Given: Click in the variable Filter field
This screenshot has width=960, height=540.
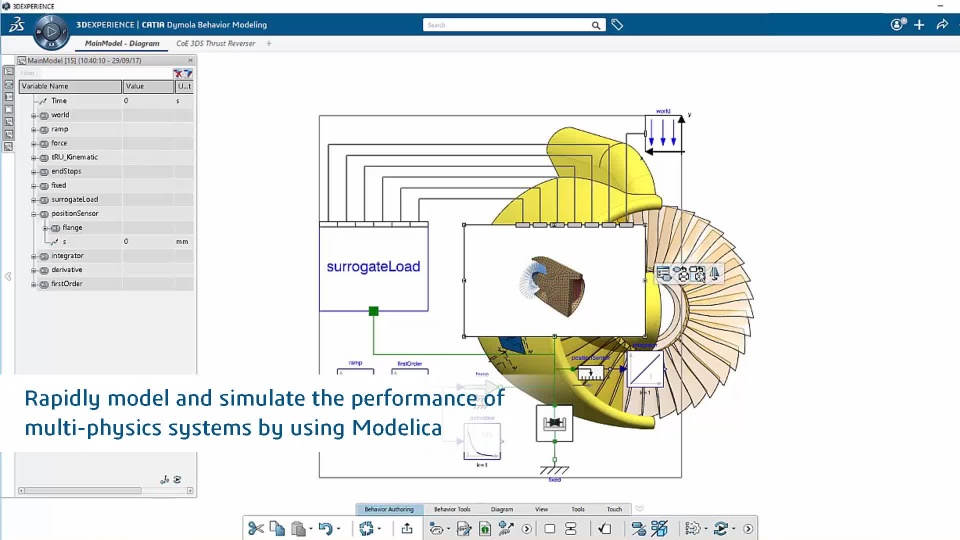Looking at the screenshot, I should coord(95,73).
